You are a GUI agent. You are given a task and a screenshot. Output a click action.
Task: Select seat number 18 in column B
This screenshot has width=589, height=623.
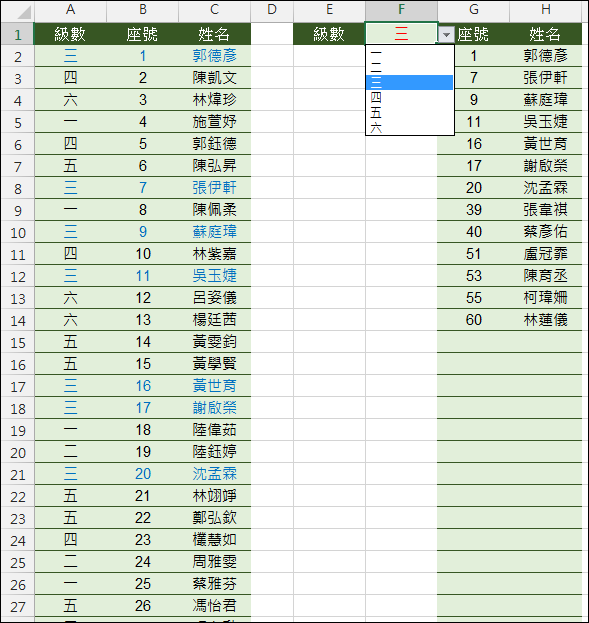[x=143, y=430]
